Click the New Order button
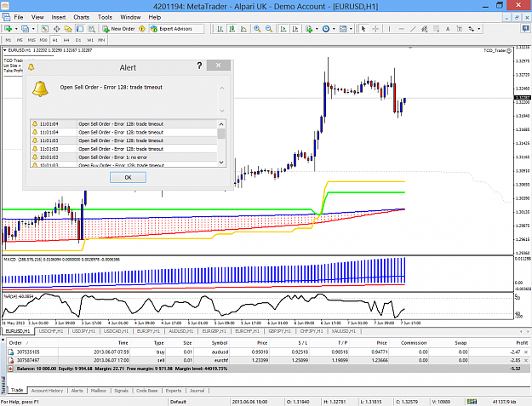532x406 pixels. pos(119,29)
